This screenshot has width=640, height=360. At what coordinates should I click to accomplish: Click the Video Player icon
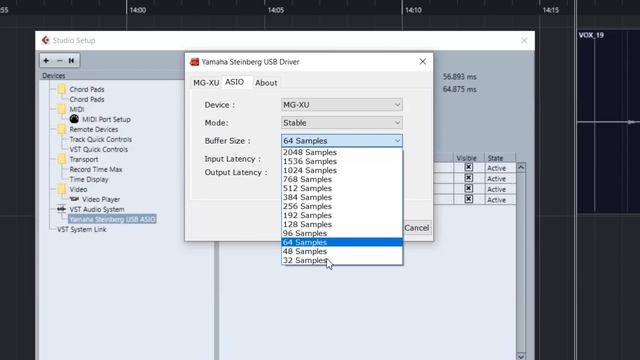[74, 199]
